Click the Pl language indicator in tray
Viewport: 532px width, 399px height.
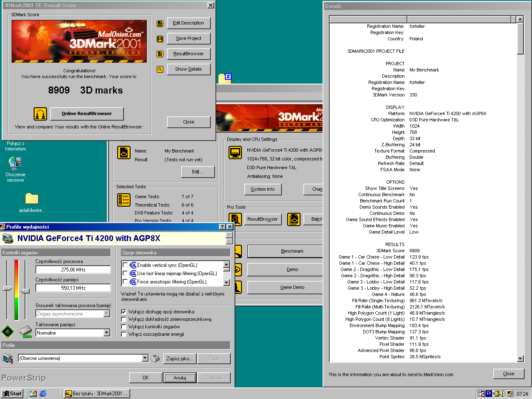pyautogui.click(x=489, y=394)
